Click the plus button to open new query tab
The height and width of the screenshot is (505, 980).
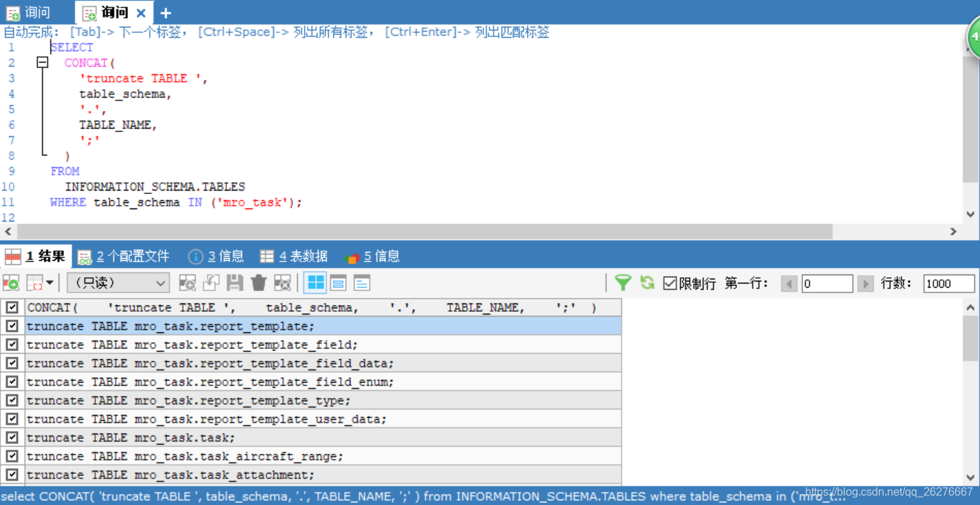(165, 12)
